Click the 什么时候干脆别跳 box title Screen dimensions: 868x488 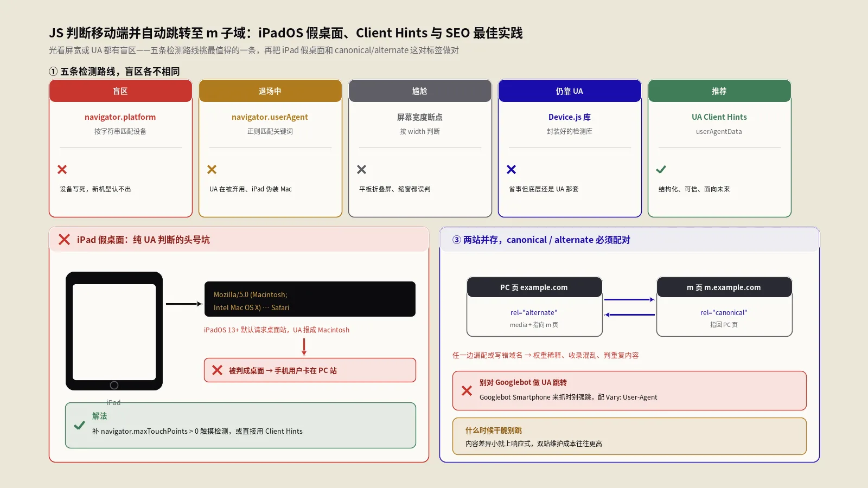[x=494, y=430]
